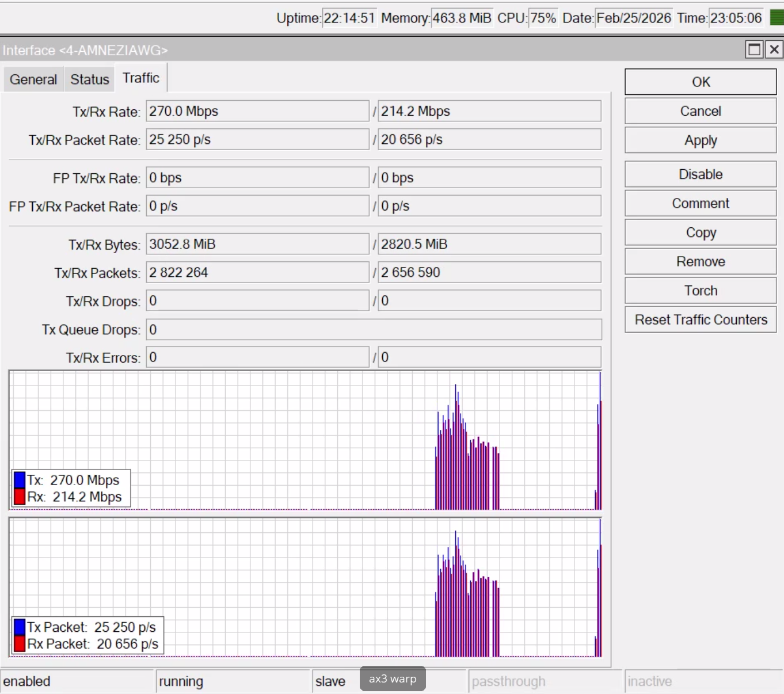Disable the interface with the Disable button

pos(700,174)
